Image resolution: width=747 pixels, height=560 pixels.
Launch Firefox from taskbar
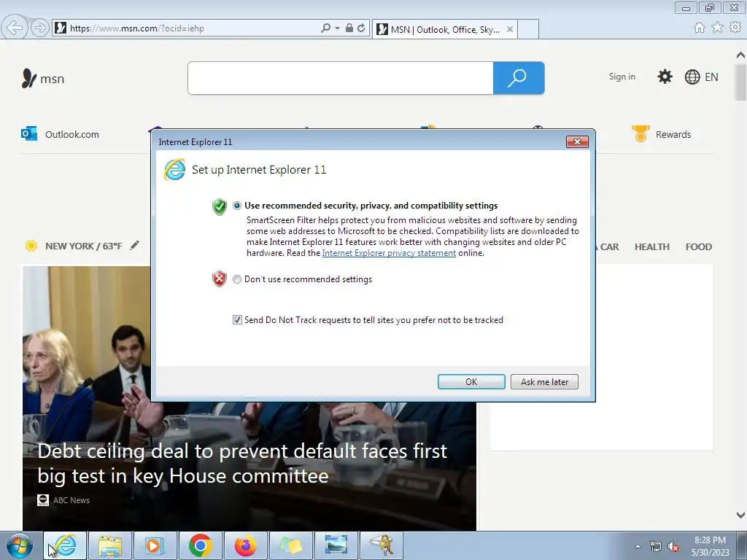245,545
